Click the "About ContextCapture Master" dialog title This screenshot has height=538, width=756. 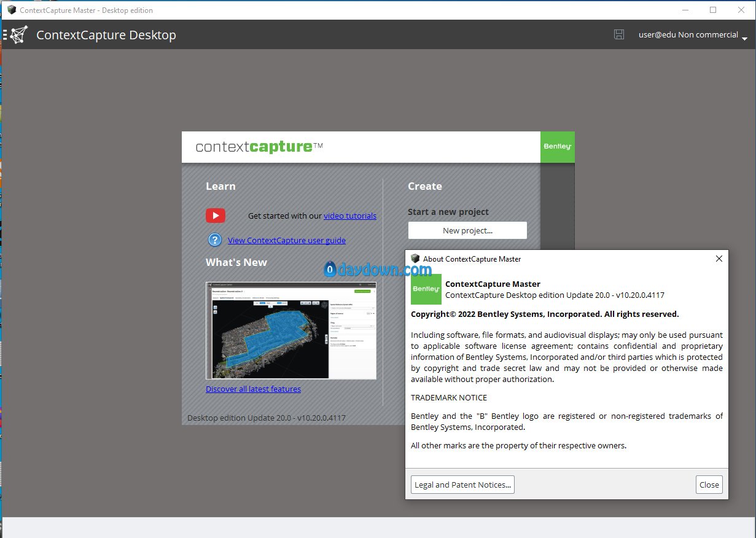(x=472, y=259)
